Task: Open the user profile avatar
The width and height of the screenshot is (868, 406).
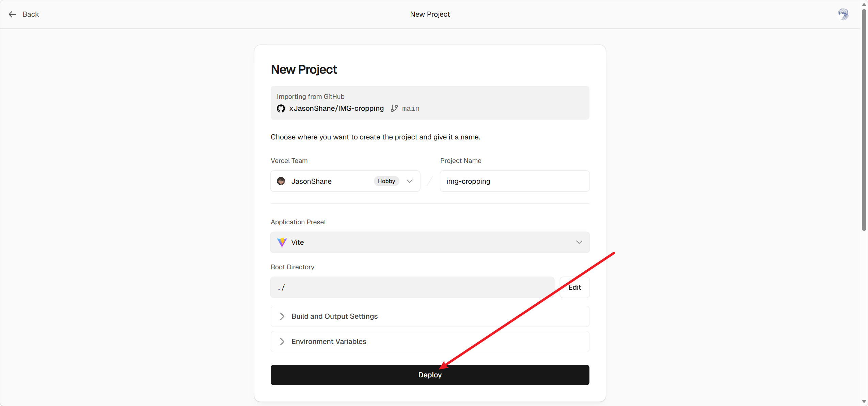Action: pyautogui.click(x=843, y=14)
